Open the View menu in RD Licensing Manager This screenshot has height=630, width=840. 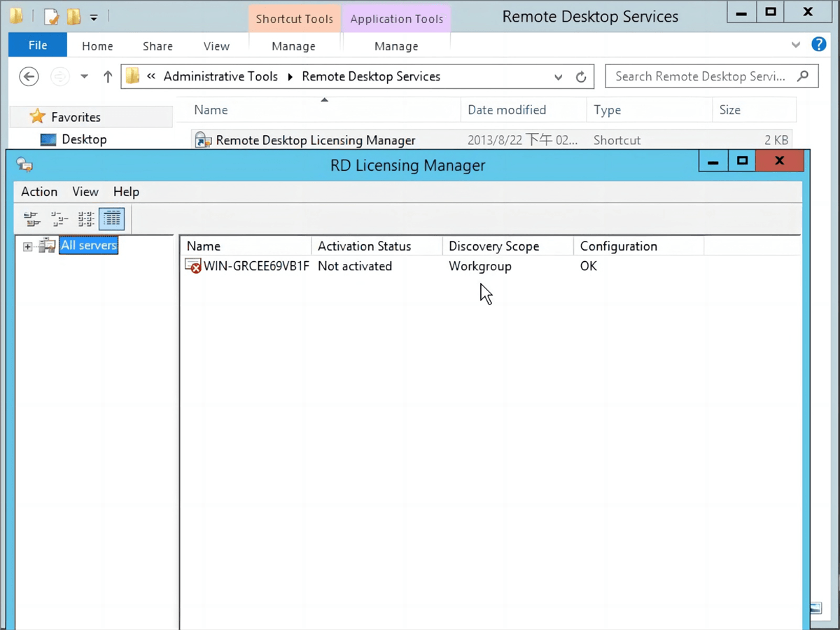coord(85,192)
